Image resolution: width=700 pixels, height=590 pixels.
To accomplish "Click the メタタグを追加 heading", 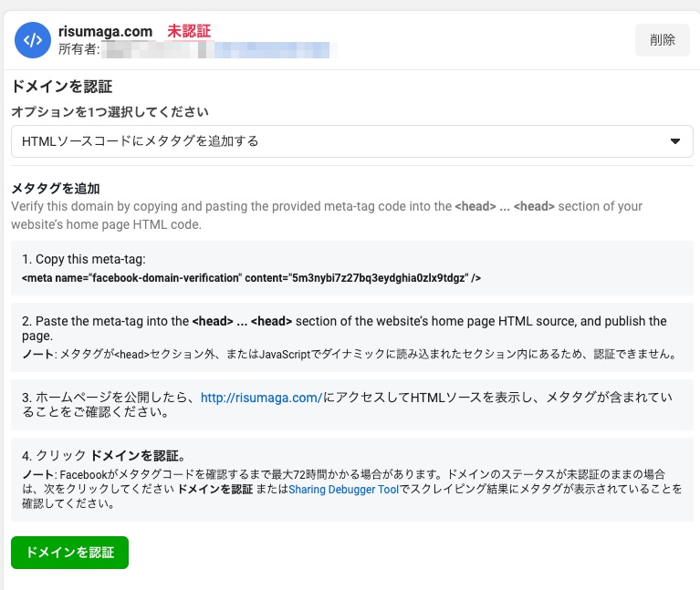I will tap(56, 188).
